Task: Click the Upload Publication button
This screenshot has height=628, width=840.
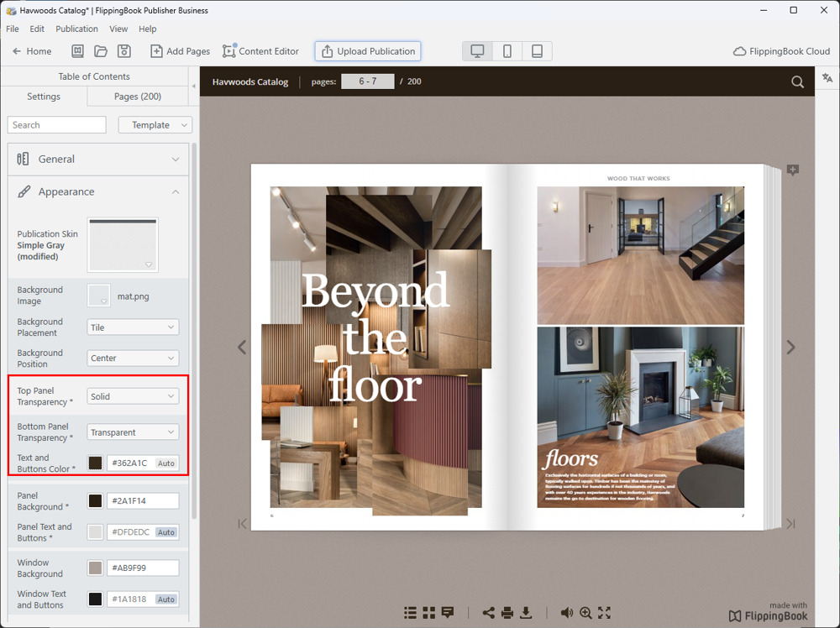Action: pyautogui.click(x=368, y=51)
